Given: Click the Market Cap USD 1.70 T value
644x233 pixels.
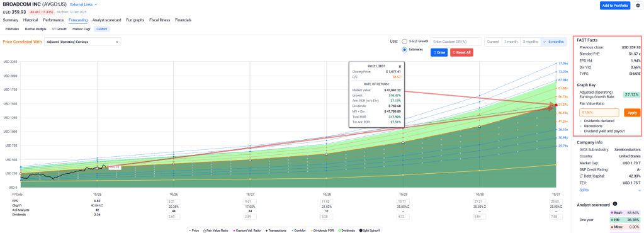Looking at the screenshot, I should pyautogui.click(x=631, y=162).
